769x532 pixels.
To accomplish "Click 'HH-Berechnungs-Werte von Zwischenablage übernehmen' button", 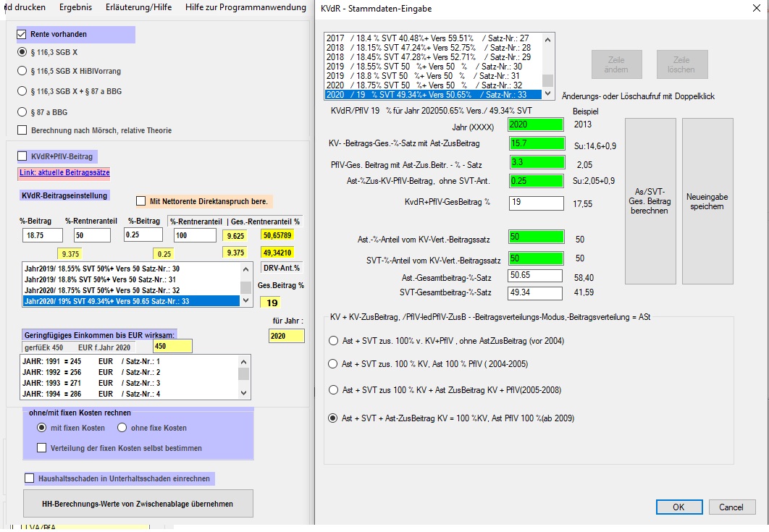I will [x=138, y=503].
